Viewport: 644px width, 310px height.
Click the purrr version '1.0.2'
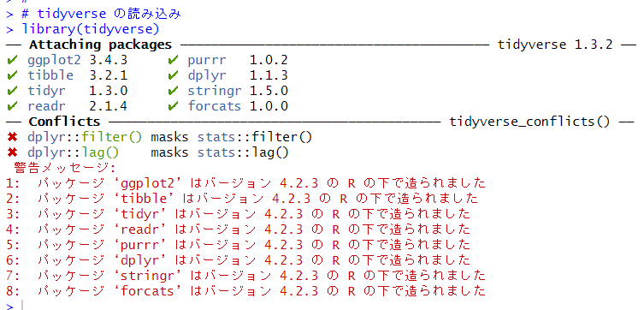pyautogui.click(x=269, y=60)
